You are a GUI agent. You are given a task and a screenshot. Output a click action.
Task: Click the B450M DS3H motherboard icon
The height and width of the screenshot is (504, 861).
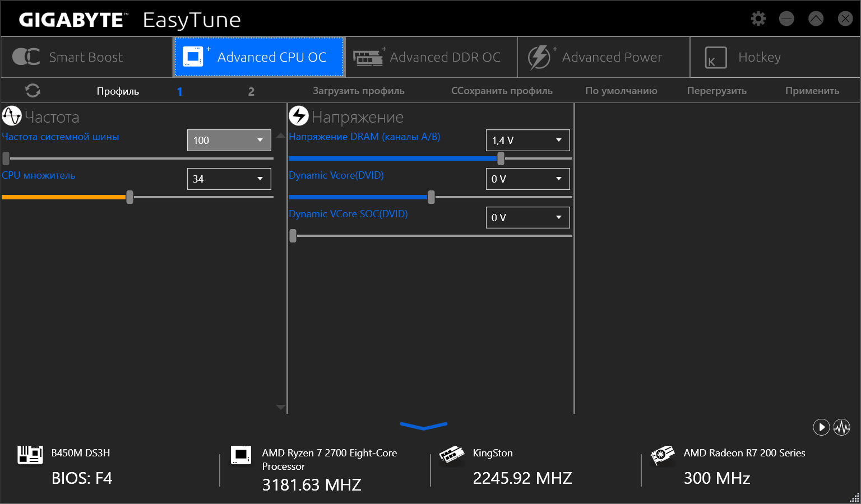[30, 455]
